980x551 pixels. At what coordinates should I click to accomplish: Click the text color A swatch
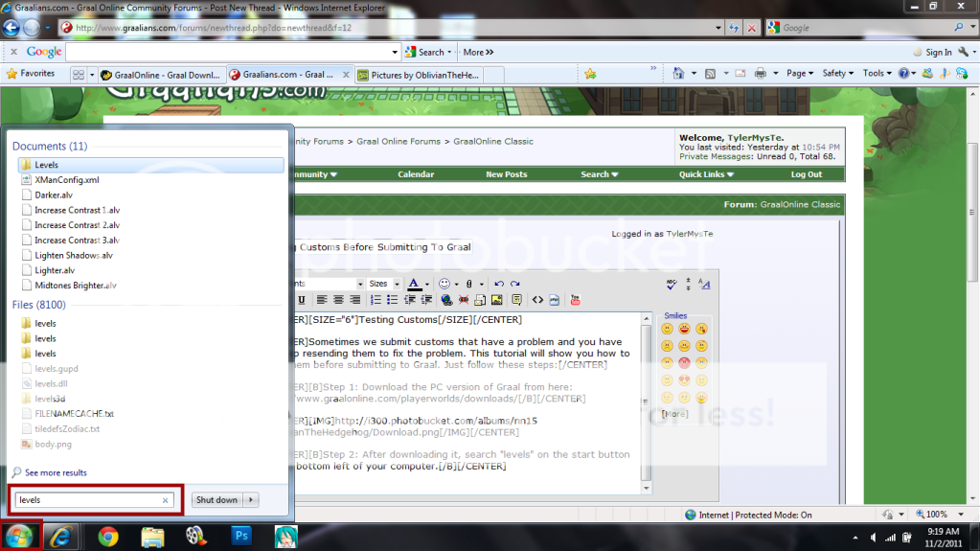point(413,284)
